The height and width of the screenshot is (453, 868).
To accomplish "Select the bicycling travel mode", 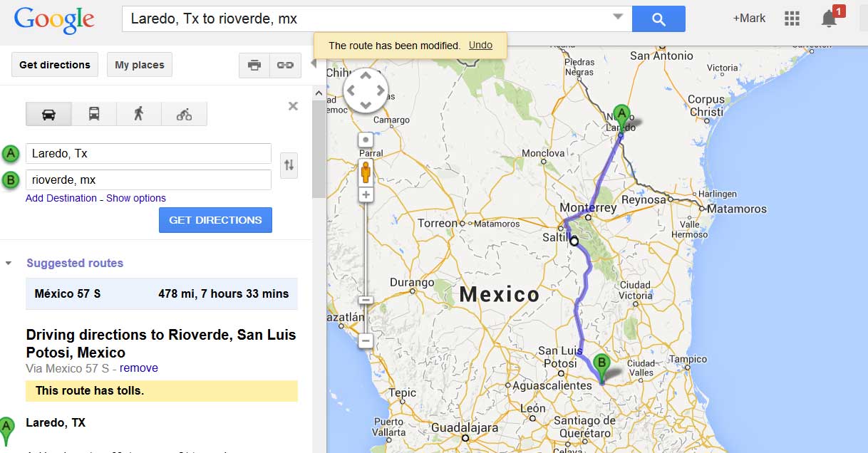I will click(184, 114).
